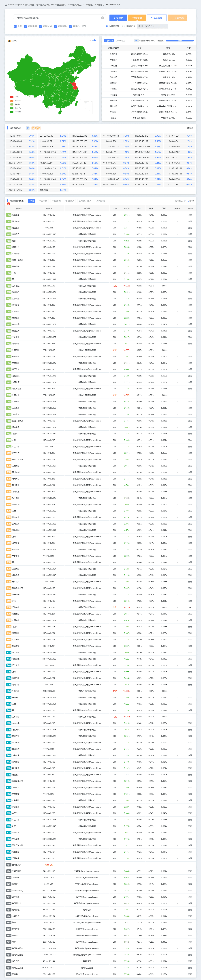Sort by the 连接 column header
201x980 pixels.
point(151,208)
